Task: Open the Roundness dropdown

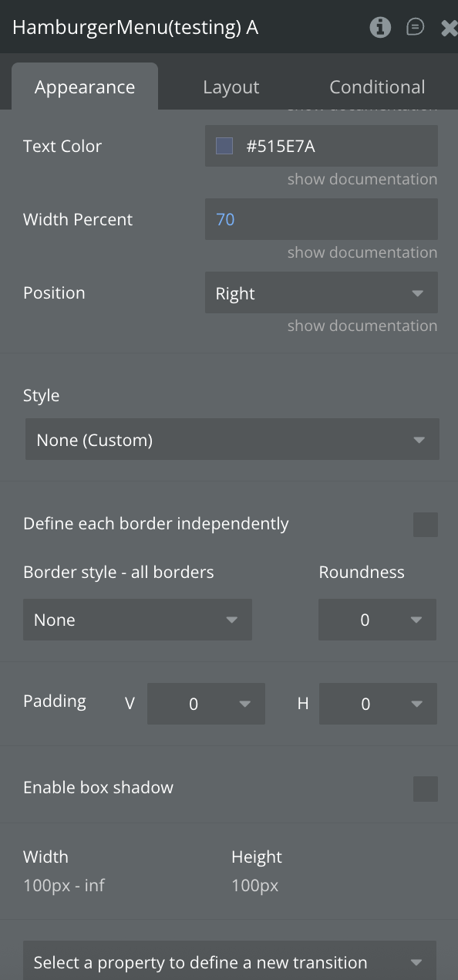Action: (x=377, y=620)
